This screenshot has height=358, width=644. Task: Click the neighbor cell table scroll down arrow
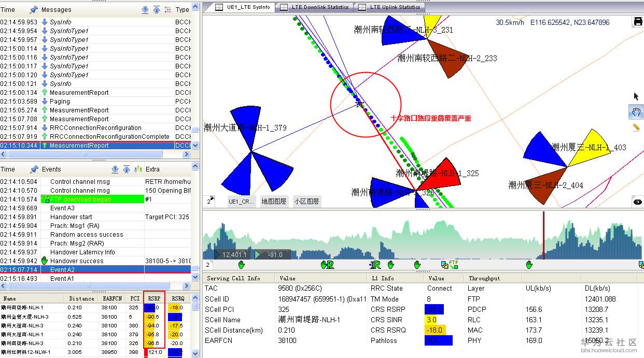click(x=195, y=353)
